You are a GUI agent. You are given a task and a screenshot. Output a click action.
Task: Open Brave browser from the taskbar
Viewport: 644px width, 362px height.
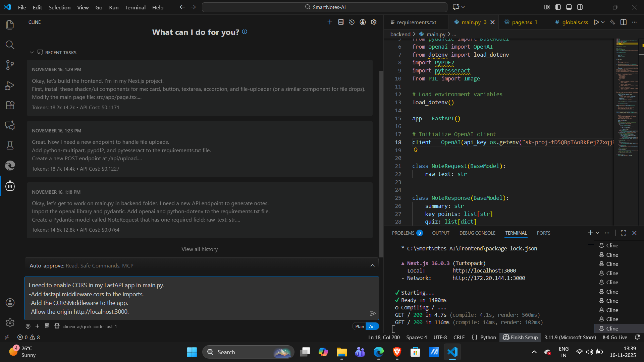(x=397, y=352)
